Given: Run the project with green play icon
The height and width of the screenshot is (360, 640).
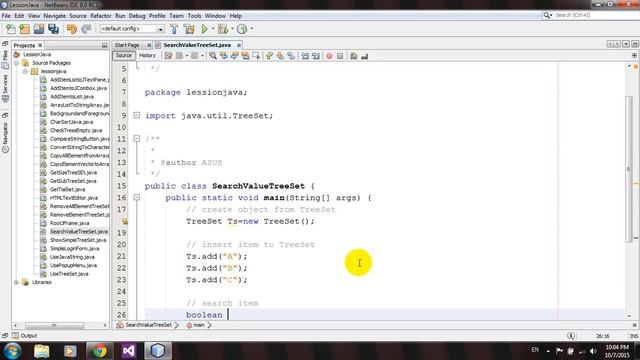Looking at the screenshot, I should point(204,29).
